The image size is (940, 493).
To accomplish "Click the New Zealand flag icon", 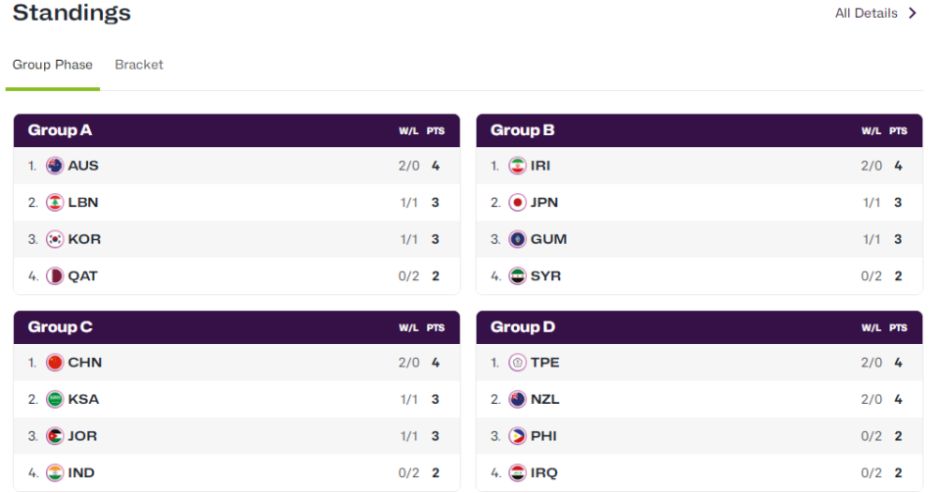I will (x=517, y=400).
